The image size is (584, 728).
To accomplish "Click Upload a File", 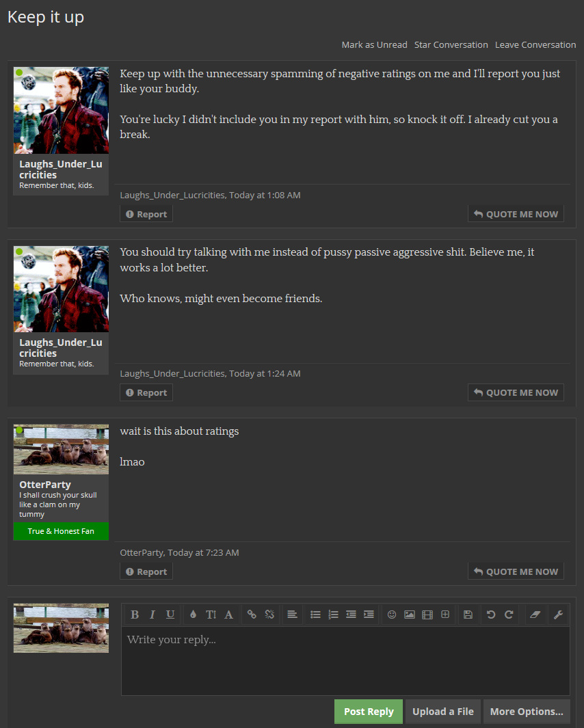I will coord(442,712).
